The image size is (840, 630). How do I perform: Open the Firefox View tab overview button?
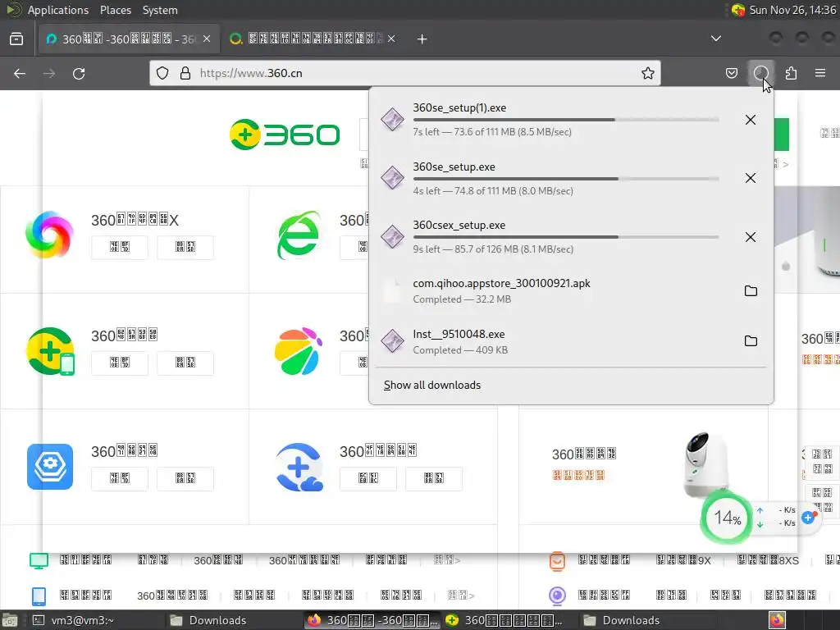16,39
